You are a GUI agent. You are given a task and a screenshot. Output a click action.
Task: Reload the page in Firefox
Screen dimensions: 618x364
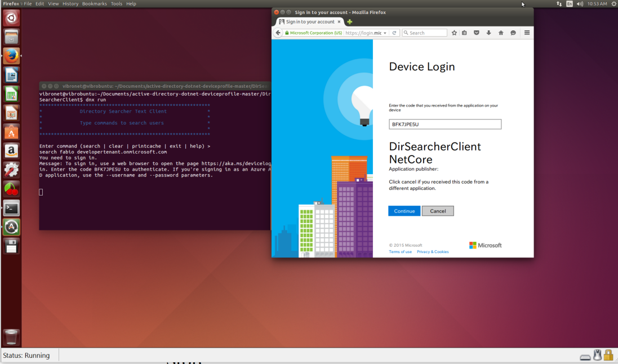[x=394, y=33]
